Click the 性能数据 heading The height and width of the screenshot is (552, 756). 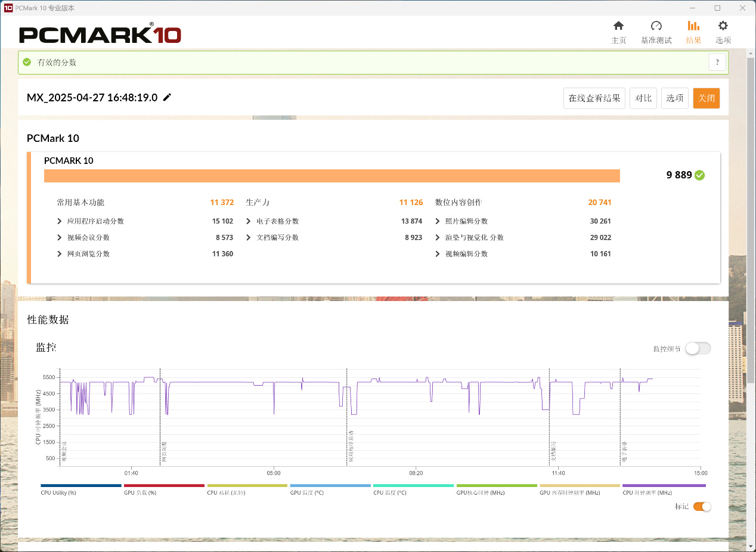48,320
